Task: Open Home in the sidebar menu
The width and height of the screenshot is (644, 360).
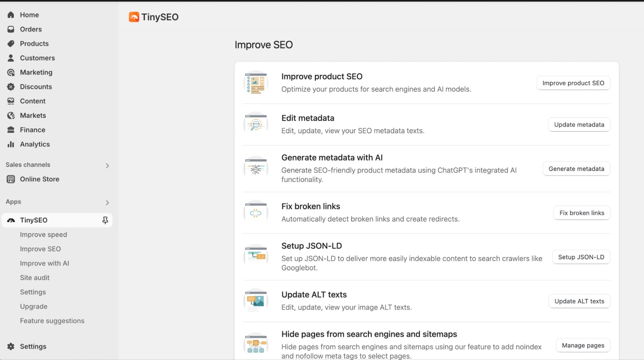Action: coord(29,15)
